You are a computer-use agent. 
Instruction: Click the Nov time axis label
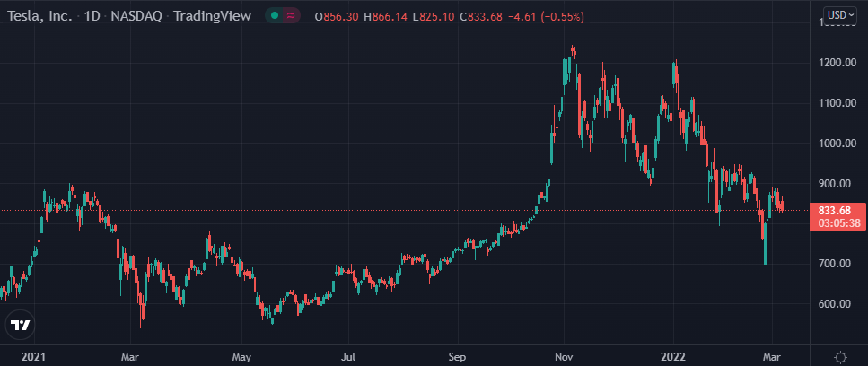(x=564, y=357)
